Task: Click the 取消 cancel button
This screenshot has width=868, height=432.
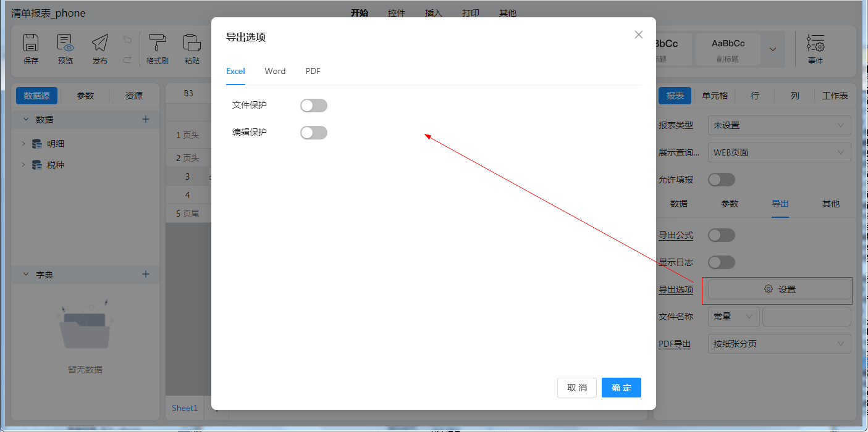Action: pyautogui.click(x=577, y=388)
